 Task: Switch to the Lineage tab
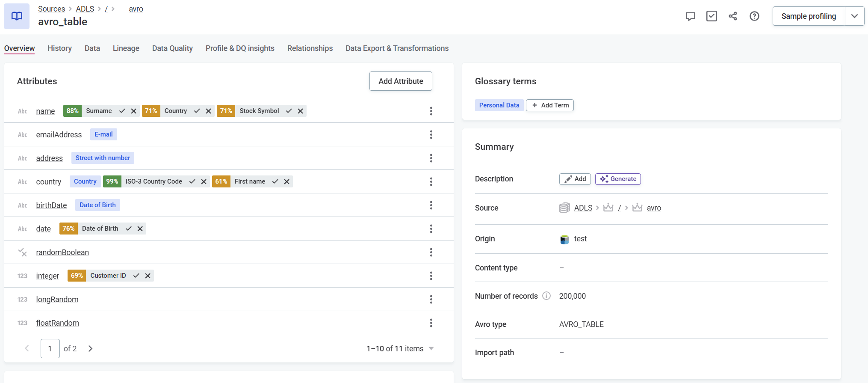coord(126,48)
